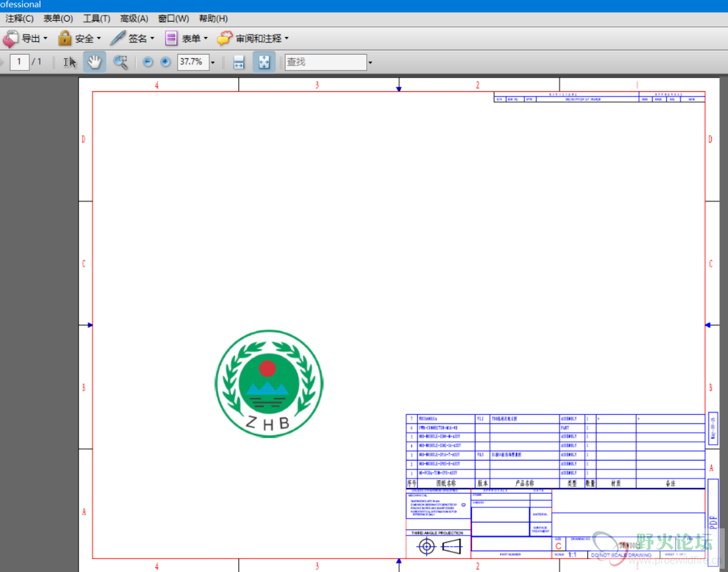Open the 工具(T) menu
Viewport: 728px width, 572px height.
96,19
